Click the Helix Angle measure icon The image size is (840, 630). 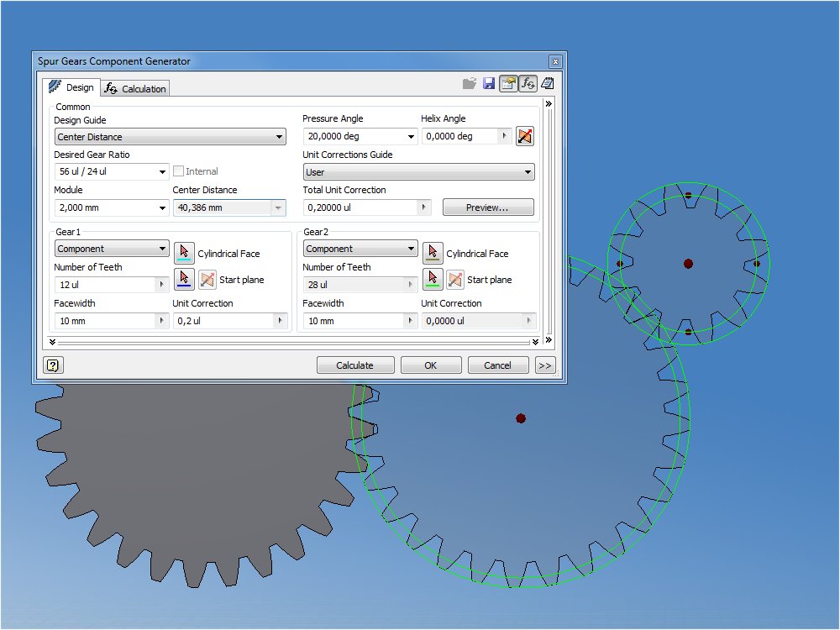[x=524, y=135]
